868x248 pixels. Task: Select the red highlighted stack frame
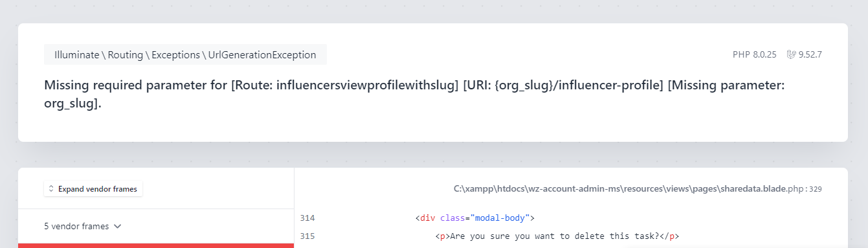156,245
